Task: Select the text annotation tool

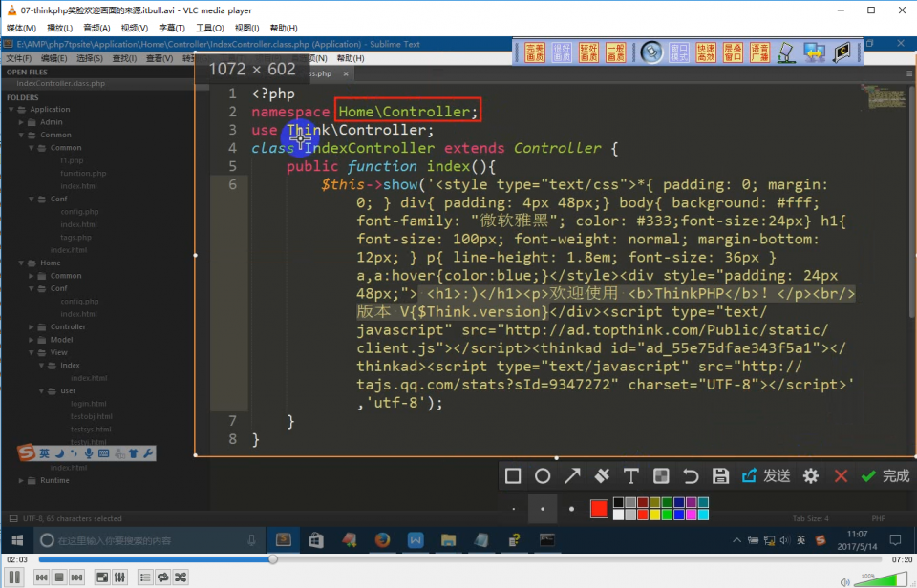Action: click(631, 475)
